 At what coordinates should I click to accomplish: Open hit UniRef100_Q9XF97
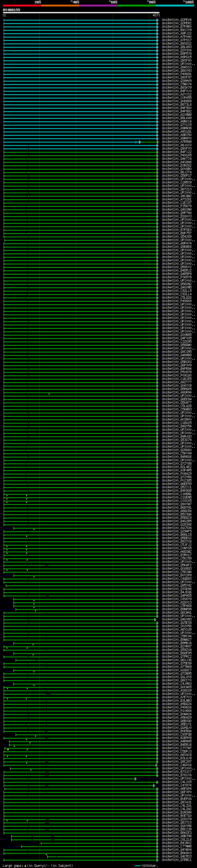tap(176, 78)
